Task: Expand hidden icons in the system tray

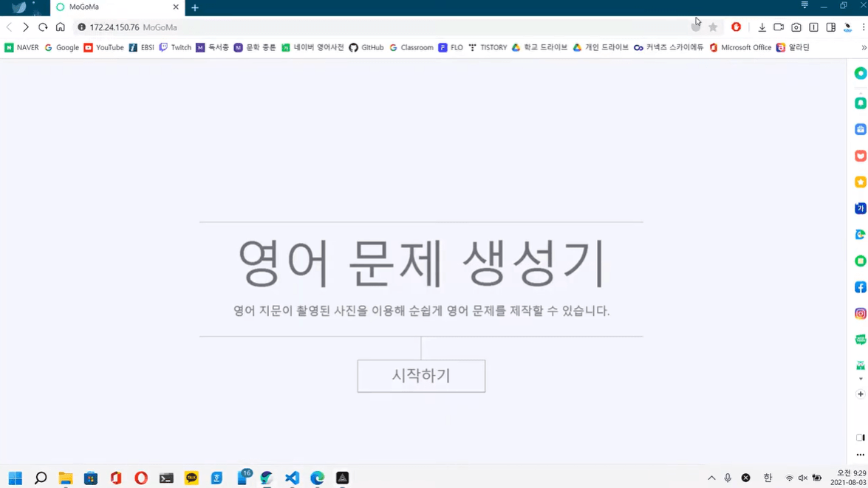Action: tap(711, 478)
